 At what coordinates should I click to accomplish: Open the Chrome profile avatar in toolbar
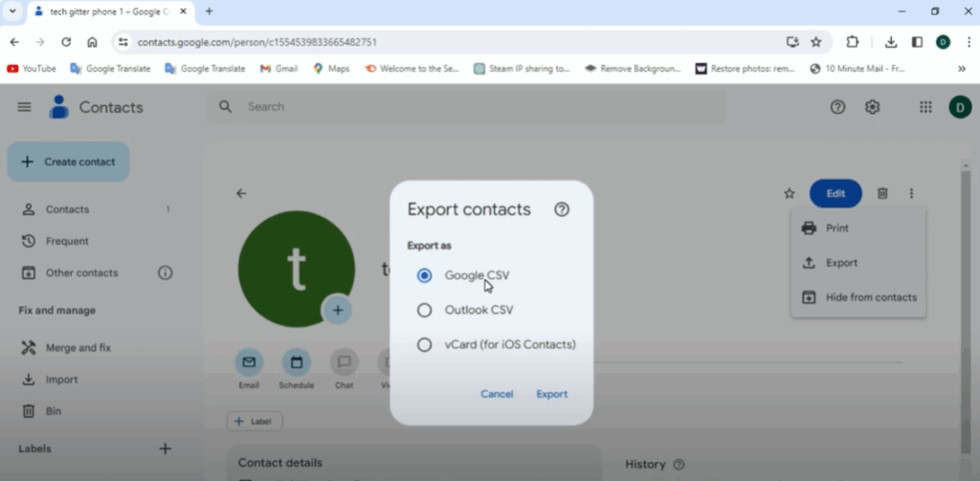943,42
